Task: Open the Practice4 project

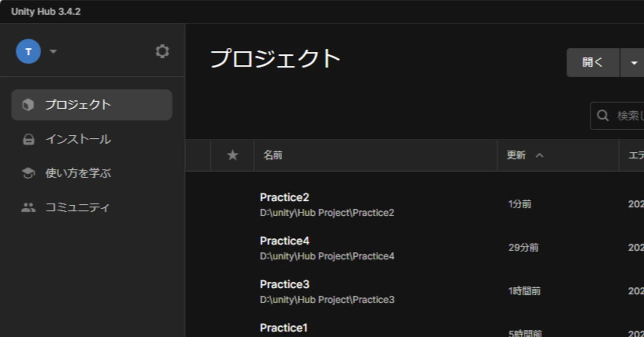Action: pos(284,241)
